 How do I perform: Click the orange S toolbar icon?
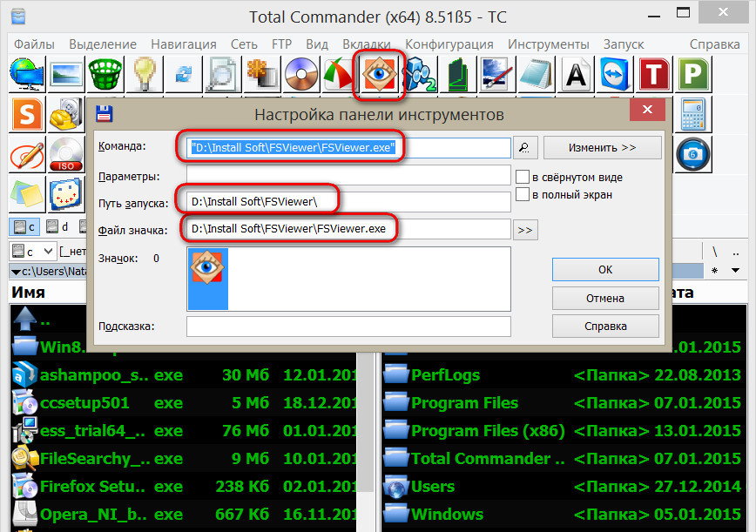coord(27,114)
